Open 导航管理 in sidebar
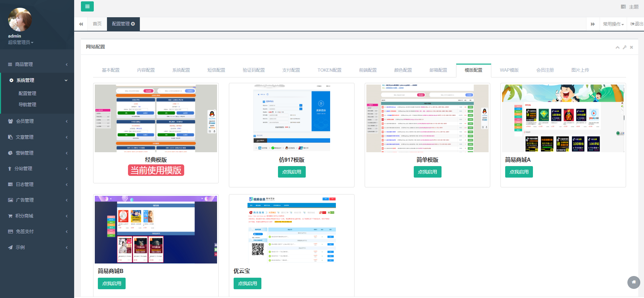The image size is (644, 298). point(27,105)
